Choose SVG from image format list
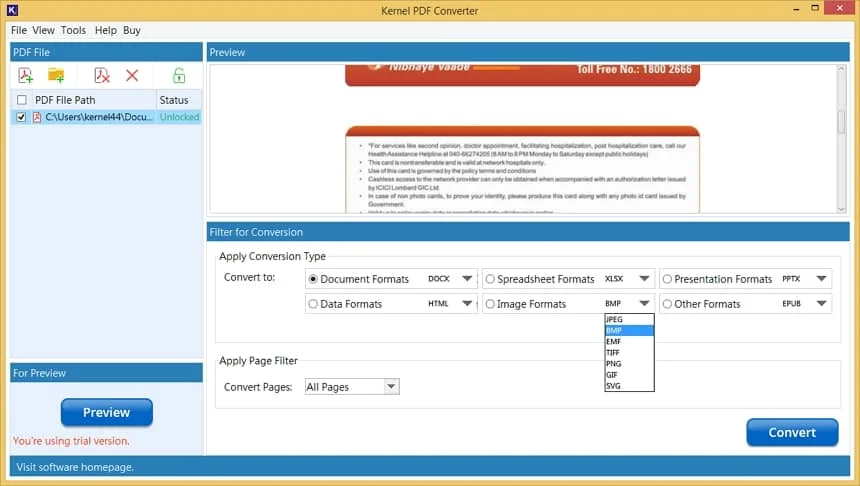860x486 pixels. [x=629, y=386]
